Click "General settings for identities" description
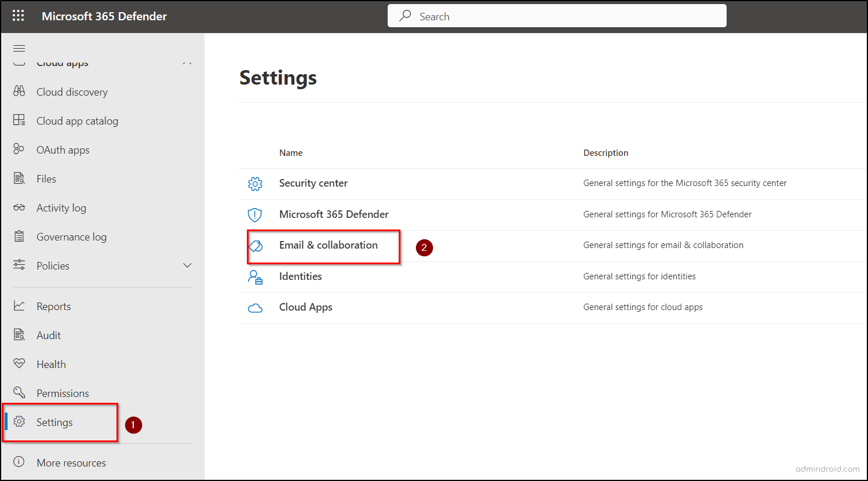The image size is (868, 481). (x=640, y=276)
